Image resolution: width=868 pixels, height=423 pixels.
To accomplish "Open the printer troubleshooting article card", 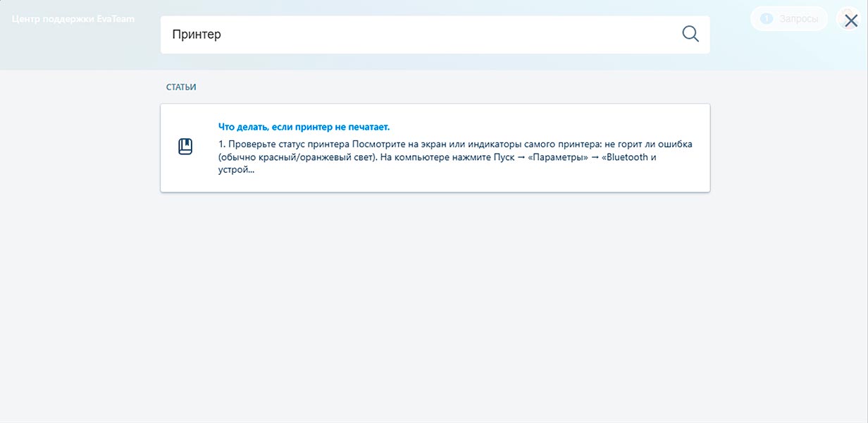I will click(435, 147).
